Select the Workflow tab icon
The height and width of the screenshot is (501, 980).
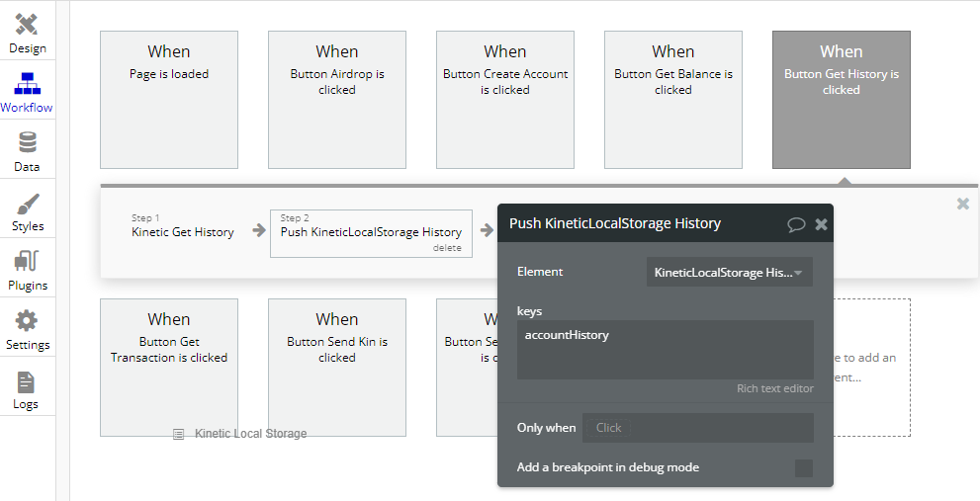coord(27,84)
